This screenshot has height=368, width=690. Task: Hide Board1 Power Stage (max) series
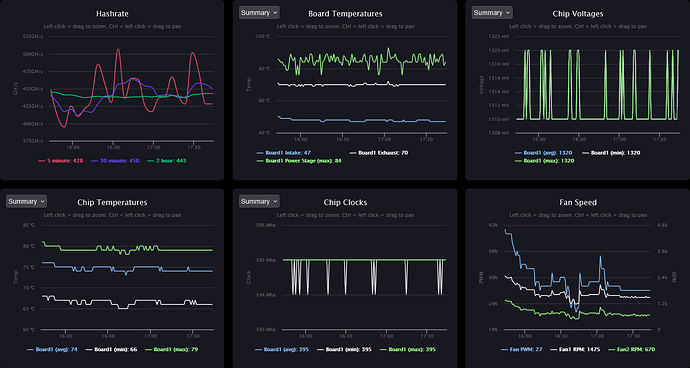point(299,161)
